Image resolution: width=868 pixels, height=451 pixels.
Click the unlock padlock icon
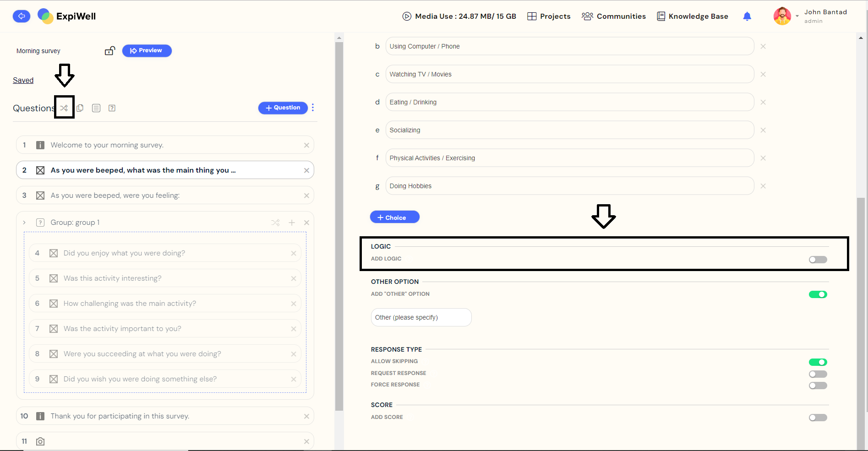click(x=109, y=51)
